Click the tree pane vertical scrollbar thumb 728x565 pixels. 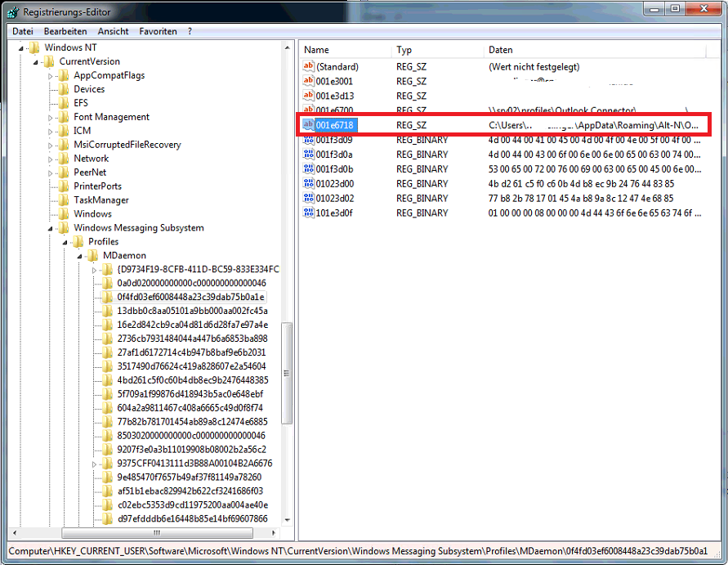(287, 373)
